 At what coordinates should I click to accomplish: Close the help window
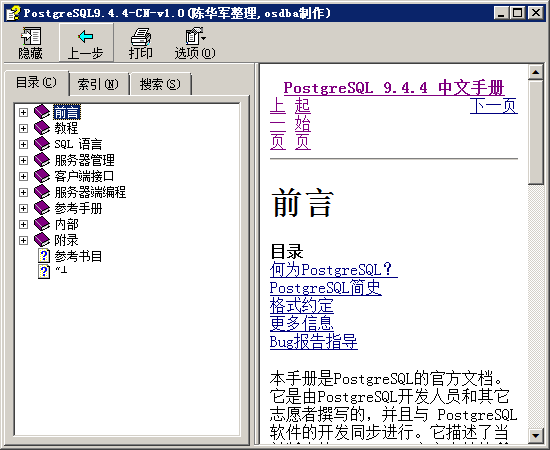536,13
